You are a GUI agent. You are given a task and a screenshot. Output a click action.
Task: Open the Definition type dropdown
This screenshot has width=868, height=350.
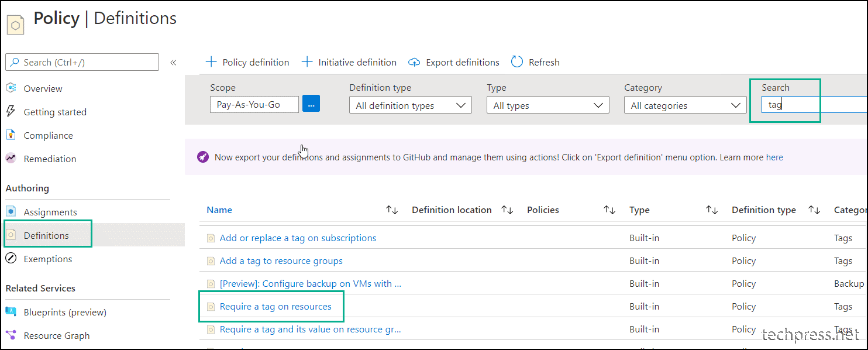point(410,105)
